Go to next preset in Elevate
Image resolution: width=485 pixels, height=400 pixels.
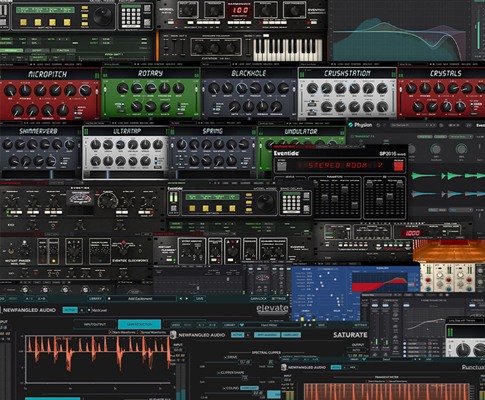[x=187, y=299]
